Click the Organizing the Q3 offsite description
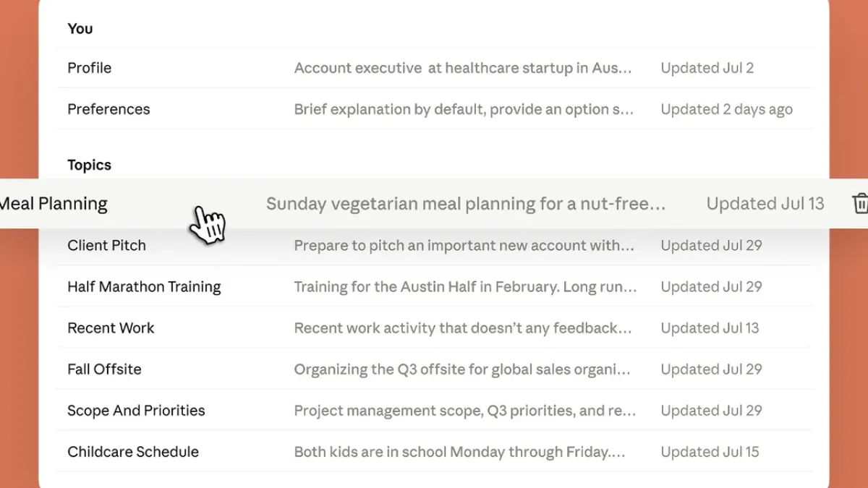The width and height of the screenshot is (868, 488). tap(462, 369)
